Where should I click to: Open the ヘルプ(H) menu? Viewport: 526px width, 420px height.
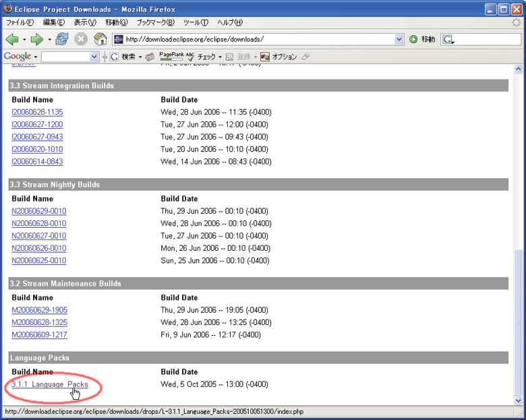230,22
